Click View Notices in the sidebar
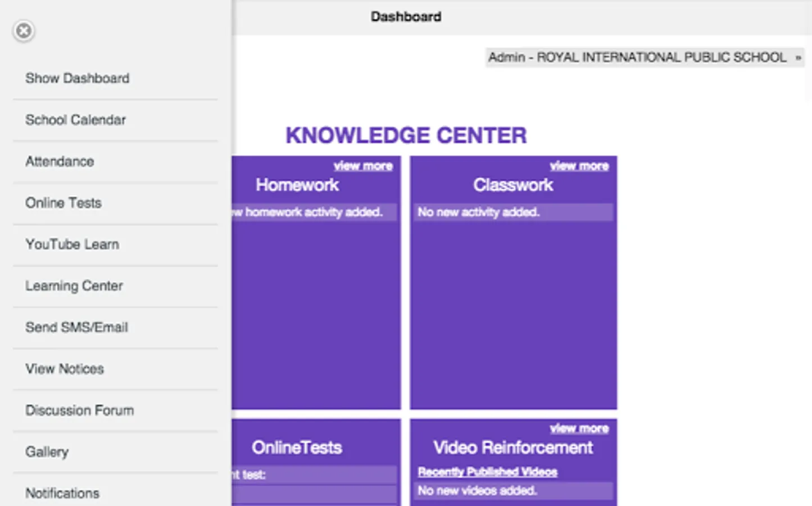This screenshot has width=812, height=506. click(65, 369)
